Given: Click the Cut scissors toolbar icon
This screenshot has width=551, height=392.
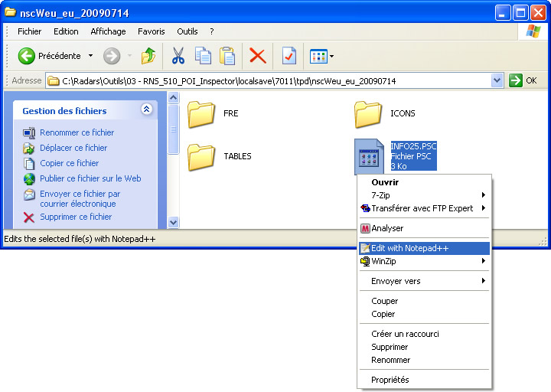Looking at the screenshot, I should coord(178,56).
